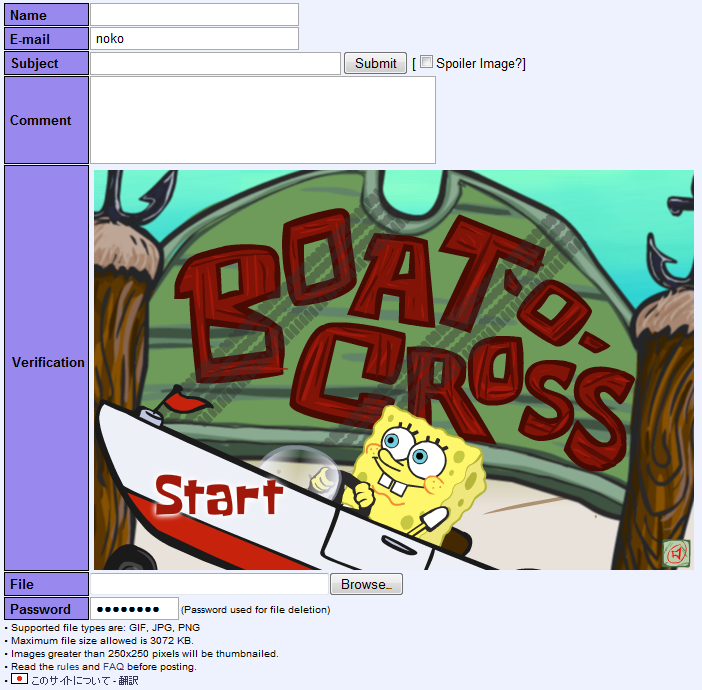Open the このサイトについて link
The image size is (702, 690).
pyautogui.click(x=71, y=681)
